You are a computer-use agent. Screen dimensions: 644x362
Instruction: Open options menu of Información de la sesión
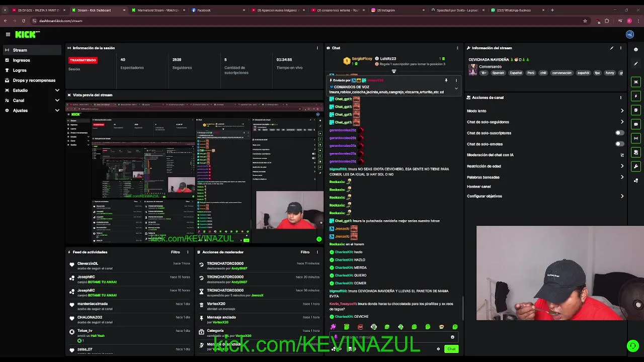(x=317, y=48)
